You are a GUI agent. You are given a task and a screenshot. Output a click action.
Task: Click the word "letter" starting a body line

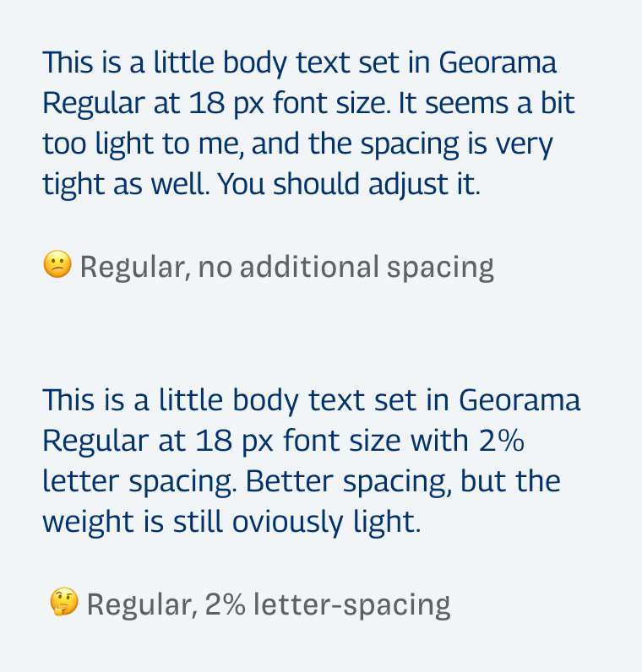(80, 481)
